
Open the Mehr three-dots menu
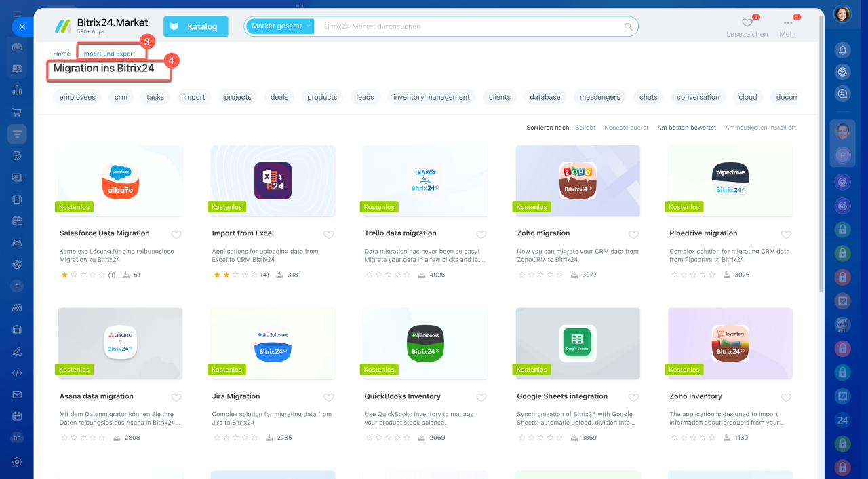pos(788,23)
